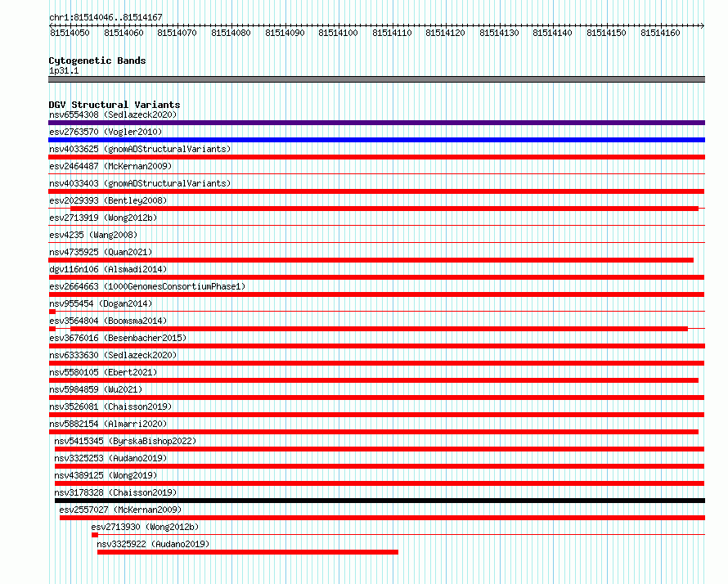Viewport: 728px width, 584px height.
Task: Select esv2664663 (1000GenomesConsortiumPhase1) label
Action: [147, 286]
